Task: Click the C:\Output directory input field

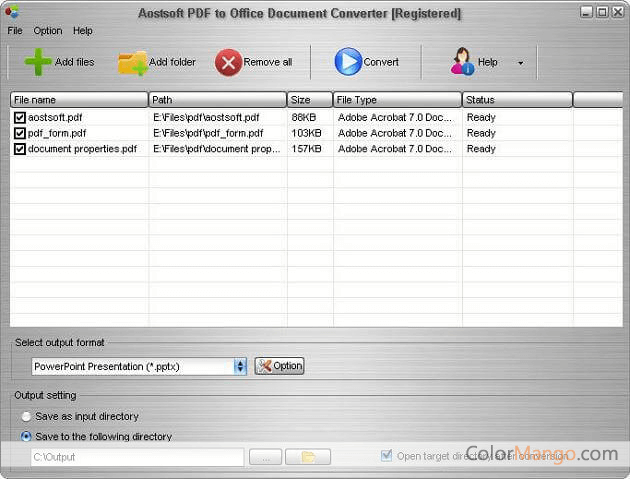Action: [x=137, y=457]
